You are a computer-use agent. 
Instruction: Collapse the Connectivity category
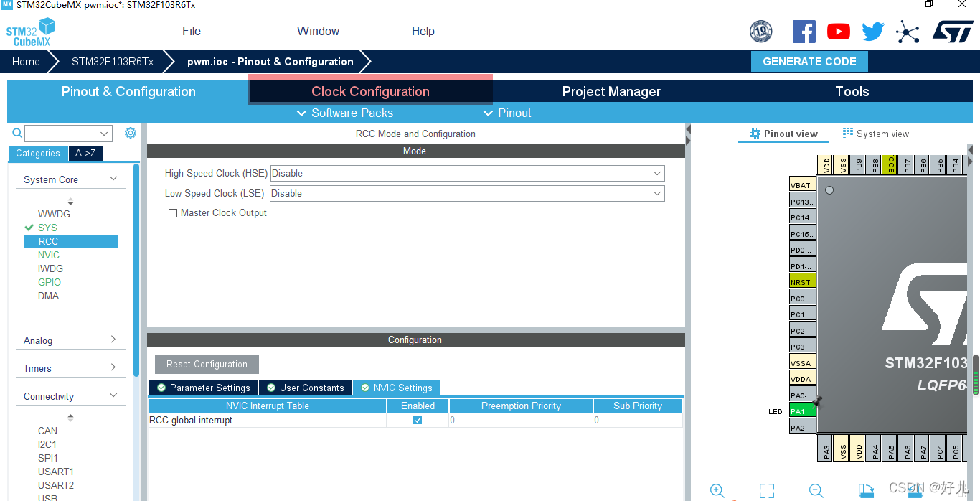pos(113,395)
